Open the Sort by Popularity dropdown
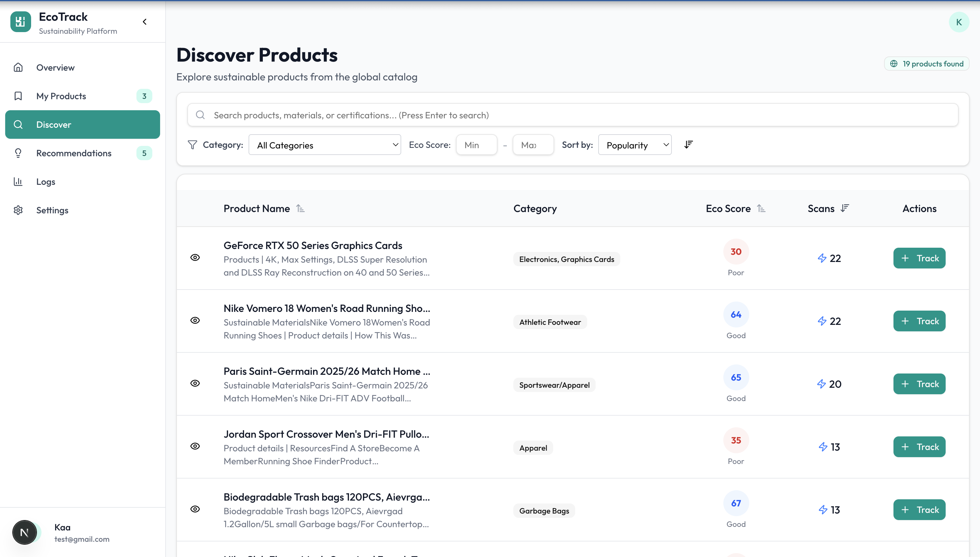The width and height of the screenshot is (980, 557). point(635,145)
